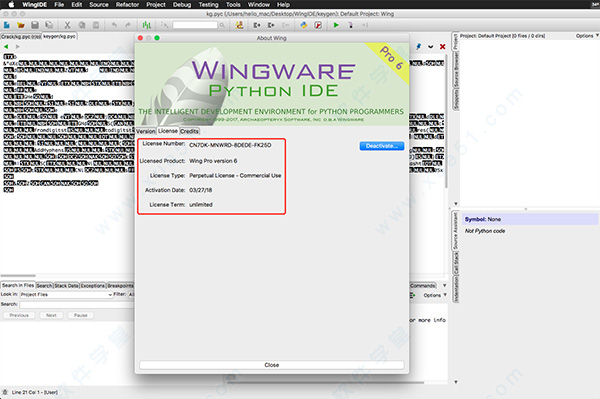The height and width of the screenshot is (399, 600).
Task: Expand the arrow beside Commands tab
Action: [444, 285]
